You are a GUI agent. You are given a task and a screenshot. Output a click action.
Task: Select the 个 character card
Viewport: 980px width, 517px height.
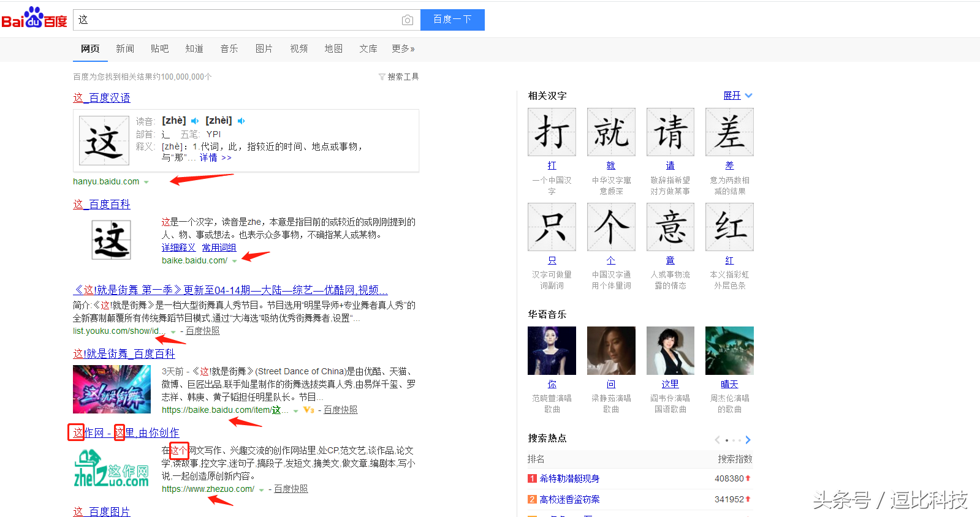pyautogui.click(x=611, y=227)
